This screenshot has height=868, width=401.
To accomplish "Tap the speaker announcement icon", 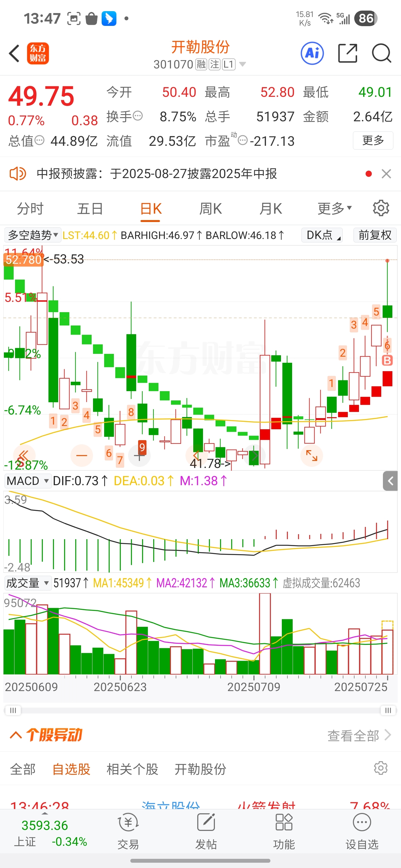I will point(18,174).
